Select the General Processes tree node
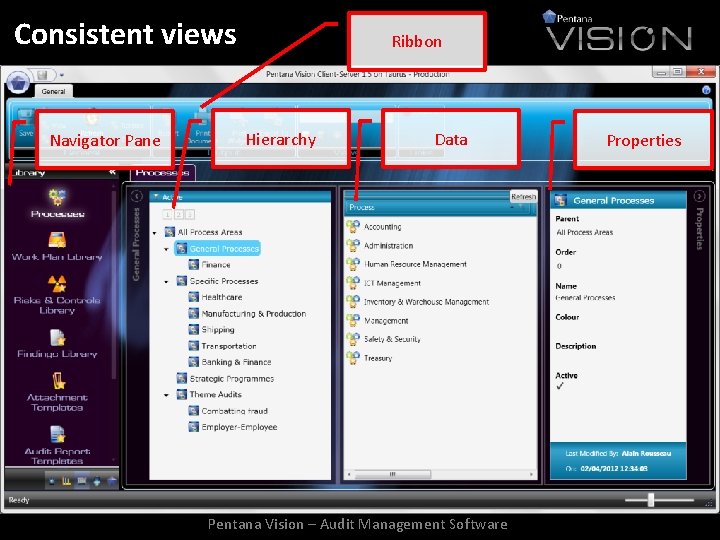The height and width of the screenshot is (540, 720). coord(218,248)
